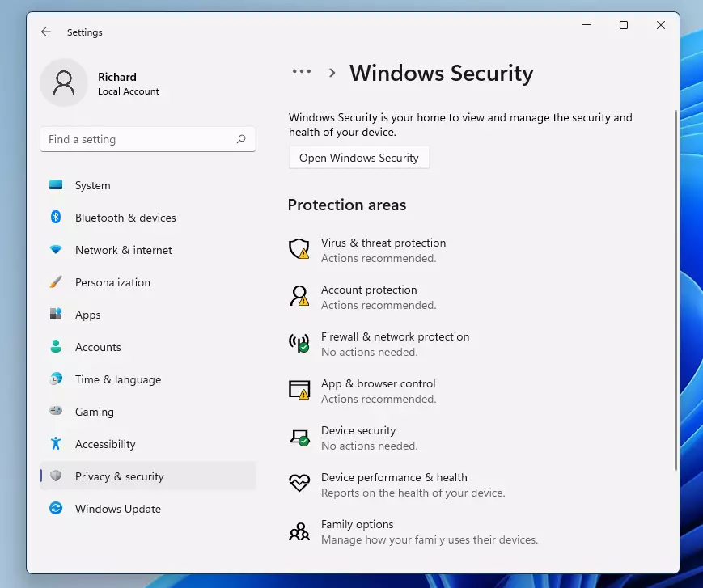
Task: Navigate to Accounts settings
Action: click(148, 346)
